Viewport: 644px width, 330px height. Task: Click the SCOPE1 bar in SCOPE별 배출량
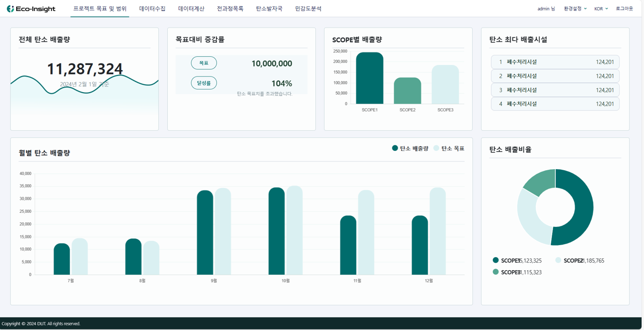(369, 78)
